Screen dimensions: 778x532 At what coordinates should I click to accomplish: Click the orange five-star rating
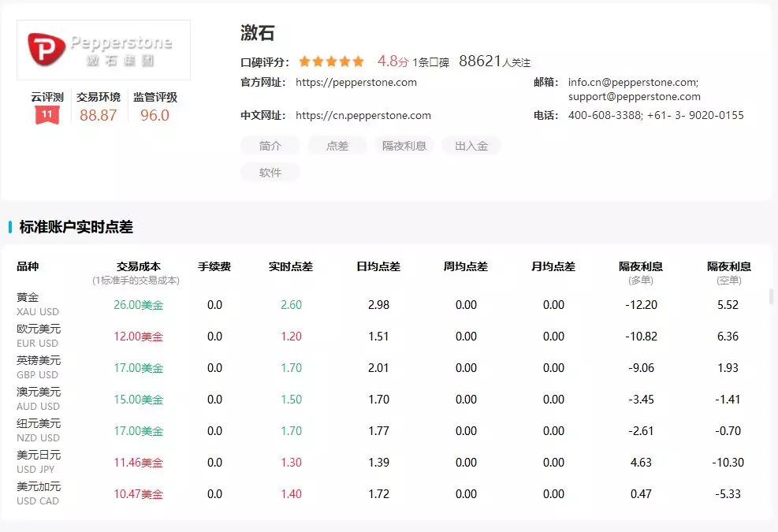[x=331, y=61]
